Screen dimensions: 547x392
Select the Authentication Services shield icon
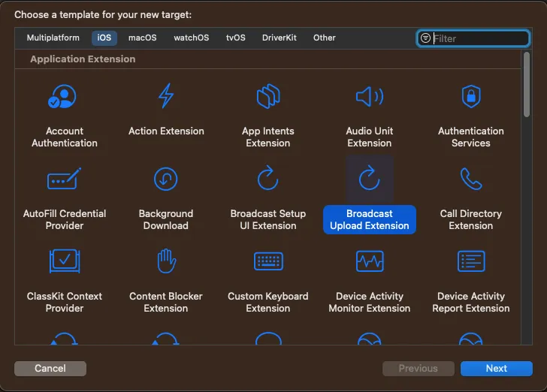tap(471, 96)
